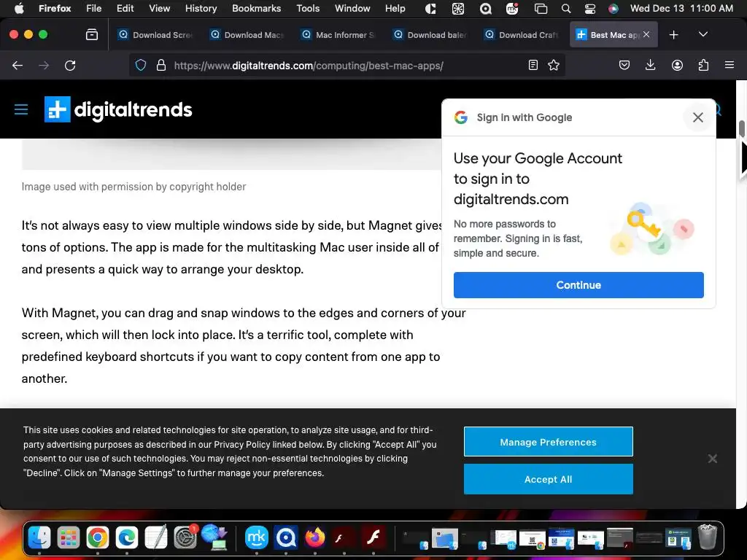The height and width of the screenshot is (560, 747).
Task: Open the tracking protection shield icon
Action: tap(141, 65)
